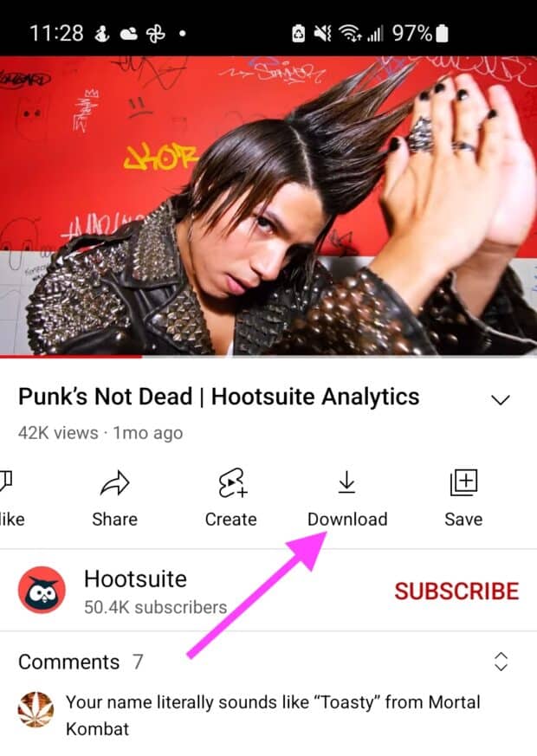The width and height of the screenshot is (537, 756).
Task: Tap the partially visible Dislike icon
Action: tap(6, 482)
